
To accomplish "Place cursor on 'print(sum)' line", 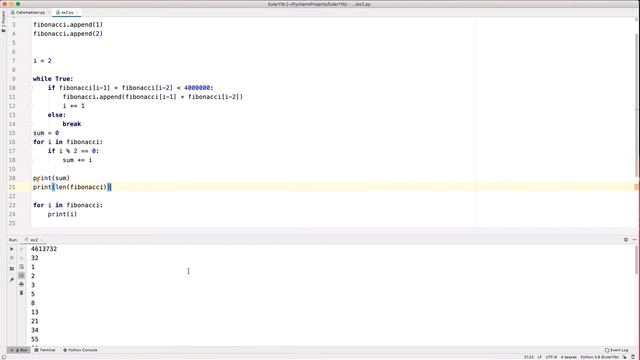I will click(x=51, y=178).
